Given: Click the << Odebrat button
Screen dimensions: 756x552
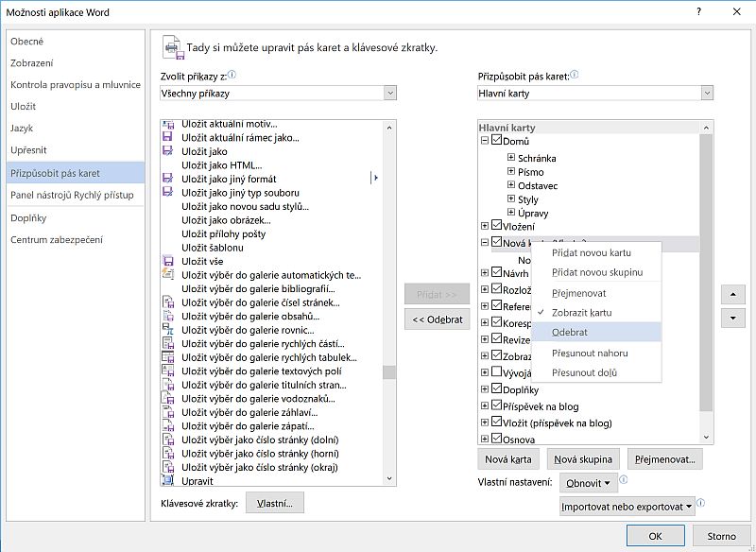Looking at the screenshot, I should (437, 319).
